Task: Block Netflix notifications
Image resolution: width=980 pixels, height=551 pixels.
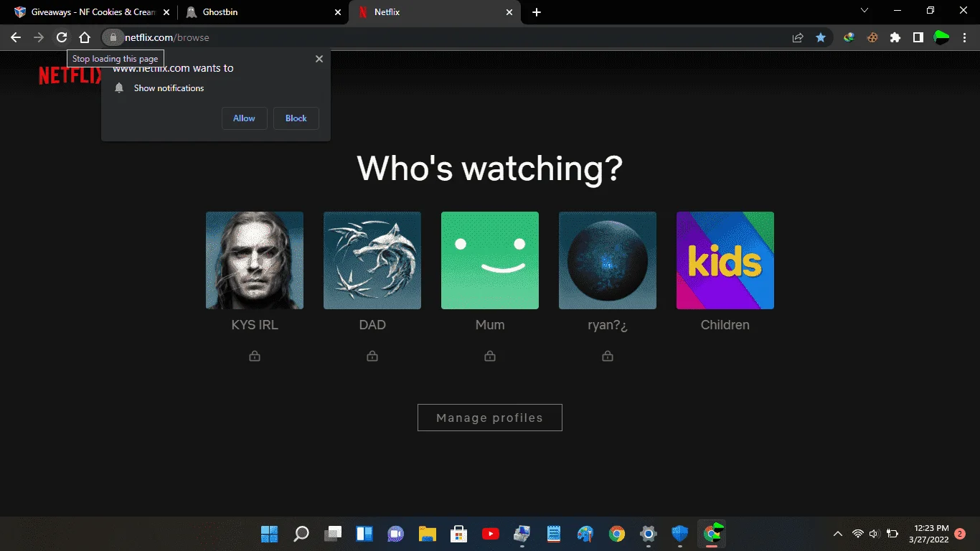Action: click(x=296, y=118)
